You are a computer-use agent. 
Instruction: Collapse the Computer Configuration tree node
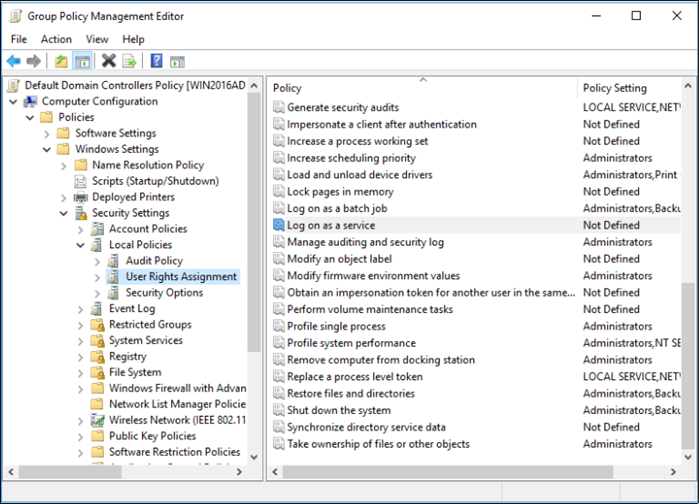pyautogui.click(x=13, y=101)
